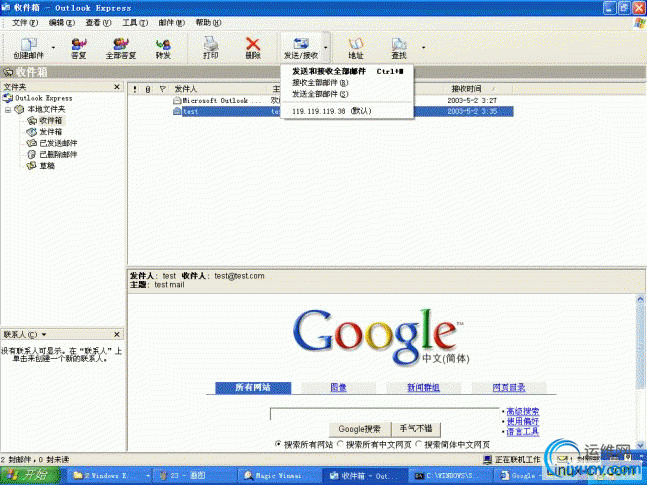
Task: Choose the 119.119.119.38 default account entry
Action: pyautogui.click(x=347, y=111)
